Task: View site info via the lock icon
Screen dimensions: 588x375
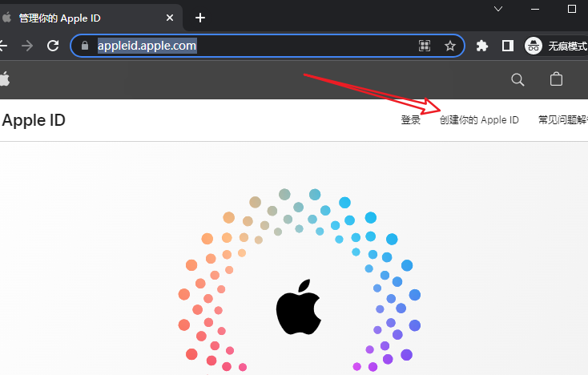Action: pos(85,46)
